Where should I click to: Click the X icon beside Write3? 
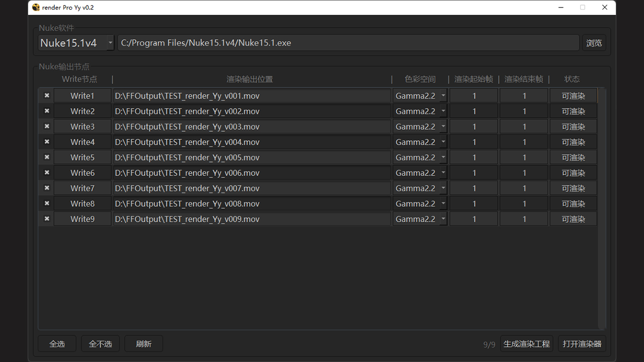[x=47, y=126]
